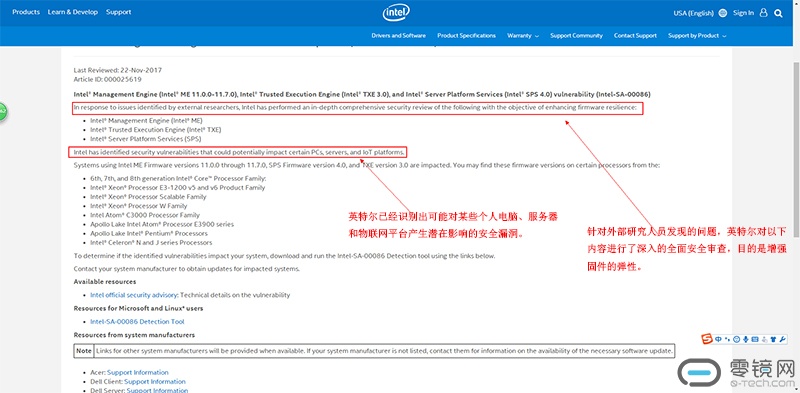Open emoji panel in Sogou bar

[x=737, y=339]
